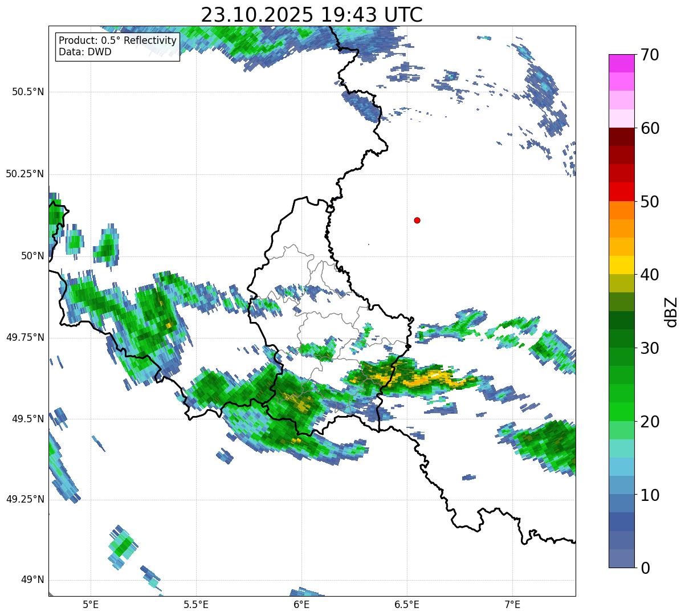The height and width of the screenshot is (616, 685).
Task: Click the colorbar tick label 60
Action: [650, 128]
